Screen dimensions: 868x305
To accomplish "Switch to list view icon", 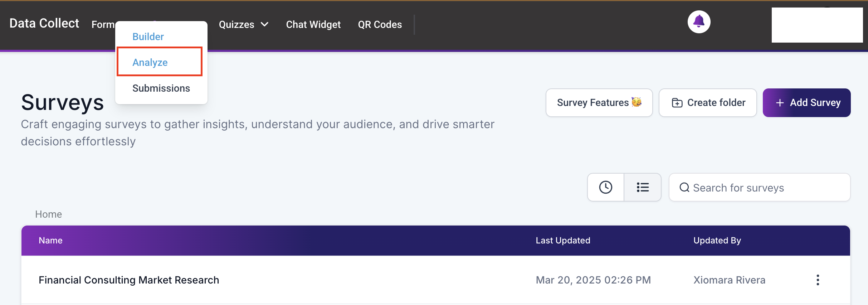I will (x=643, y=187).
